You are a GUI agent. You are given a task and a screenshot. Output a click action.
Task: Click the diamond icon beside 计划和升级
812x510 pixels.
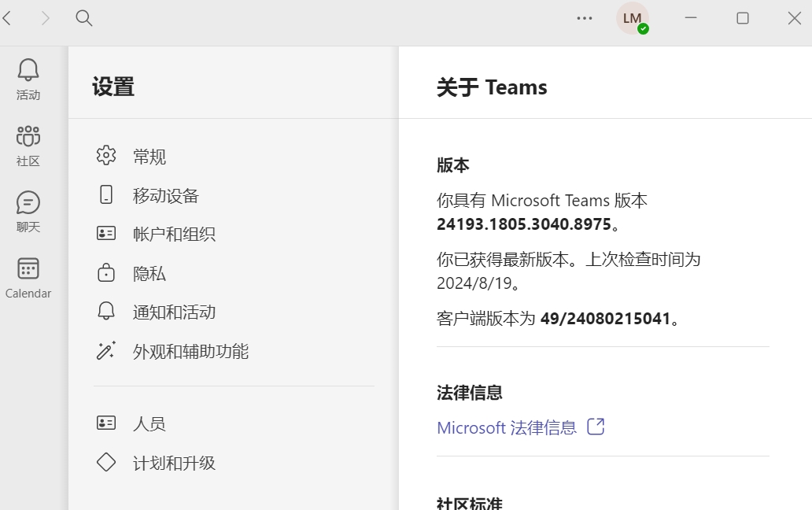[x=106, y=462]
